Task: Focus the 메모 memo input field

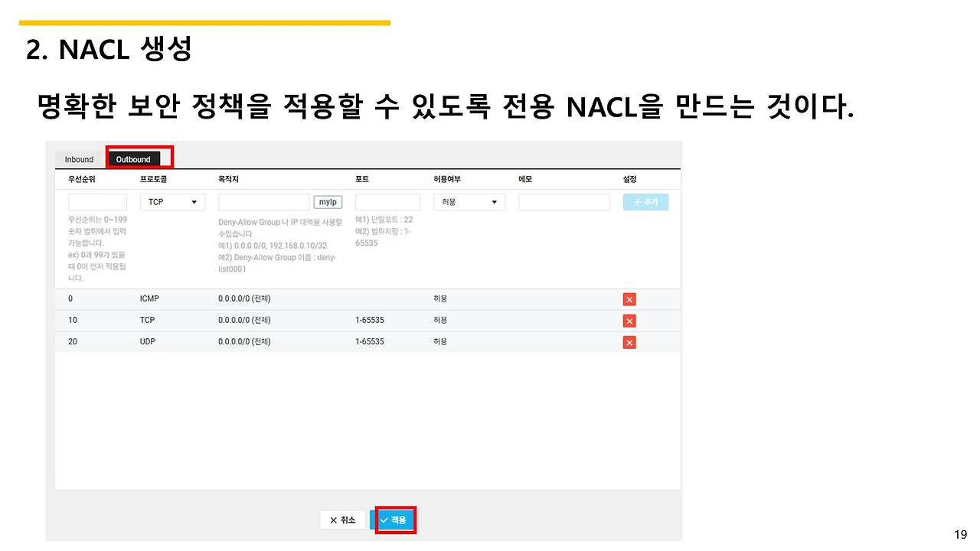Action: (563, 201)
